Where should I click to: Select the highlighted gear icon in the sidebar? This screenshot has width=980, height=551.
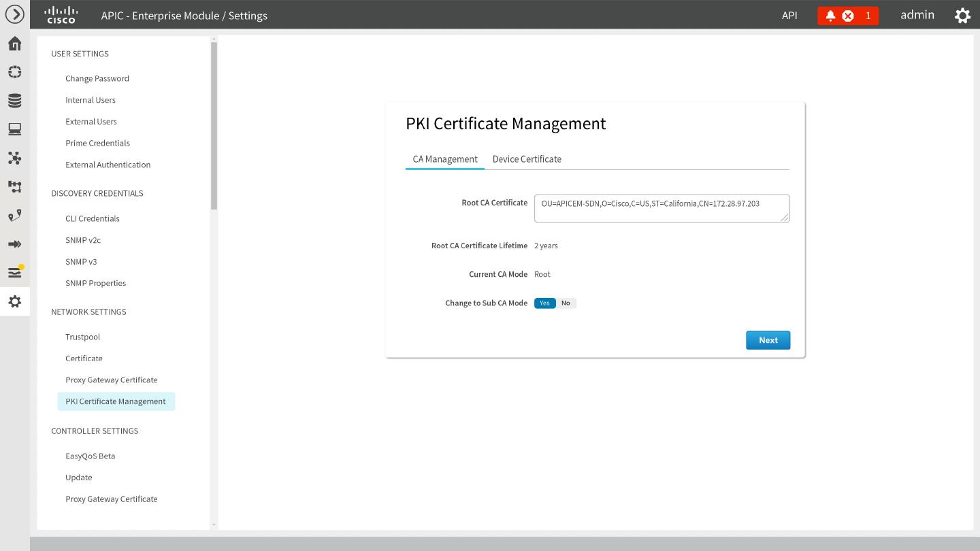coord(14,301)
